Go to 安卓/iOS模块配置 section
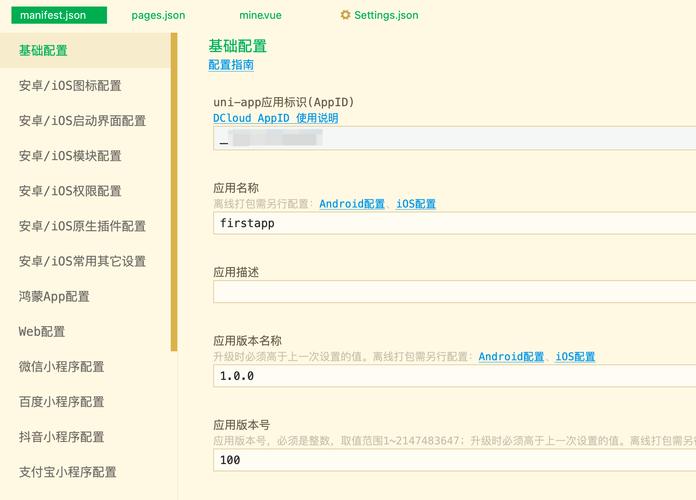Image resolution: width=696 pixels, height=500 pixels. tap(70, 156)
